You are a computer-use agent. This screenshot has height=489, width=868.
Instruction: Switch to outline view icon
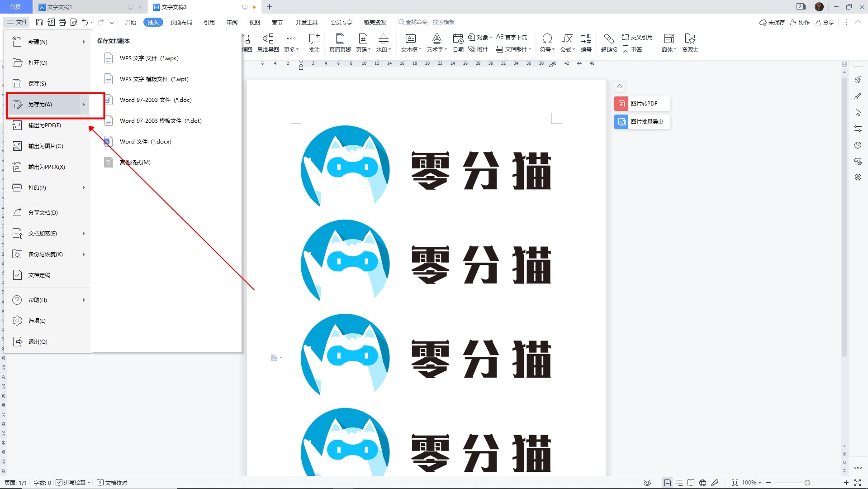click(679, 483)
